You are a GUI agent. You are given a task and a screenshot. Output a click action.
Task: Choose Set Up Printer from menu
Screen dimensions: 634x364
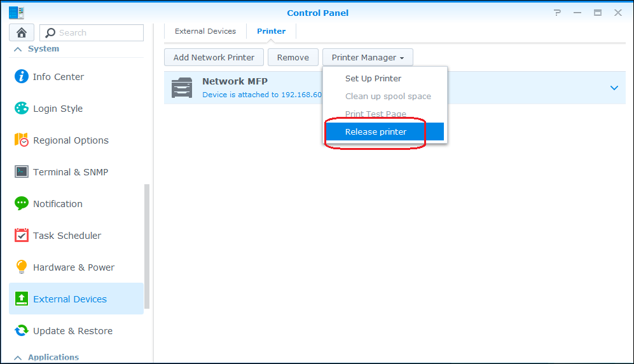click(x=385, y=78)
